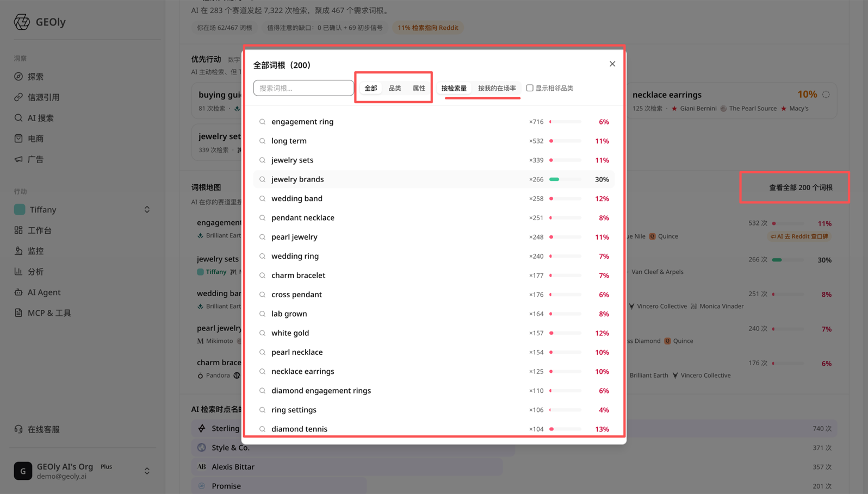The image size is (868, 494).
Task: Select the 全部 filter tab
Action: pos(371,88)
